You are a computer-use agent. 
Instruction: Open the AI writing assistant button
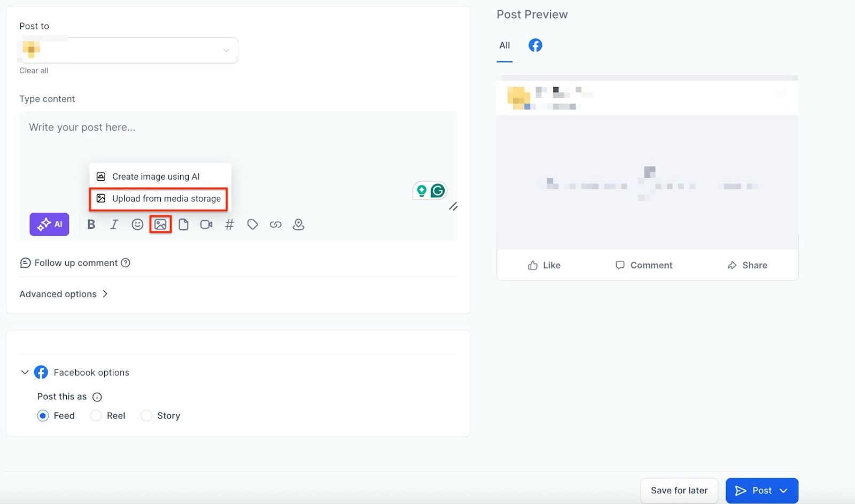point(49,224)
